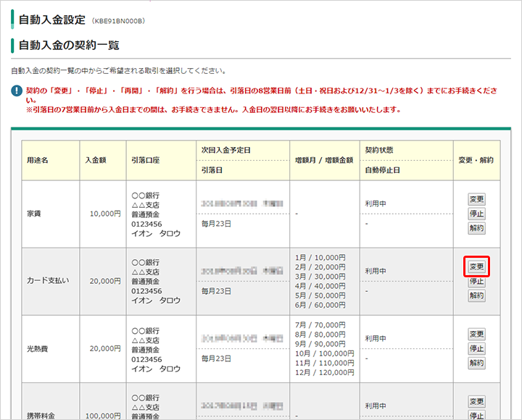Click the highlighted 変更 button for カード支払い
This screenshot has height=420, width=522.
476,266
